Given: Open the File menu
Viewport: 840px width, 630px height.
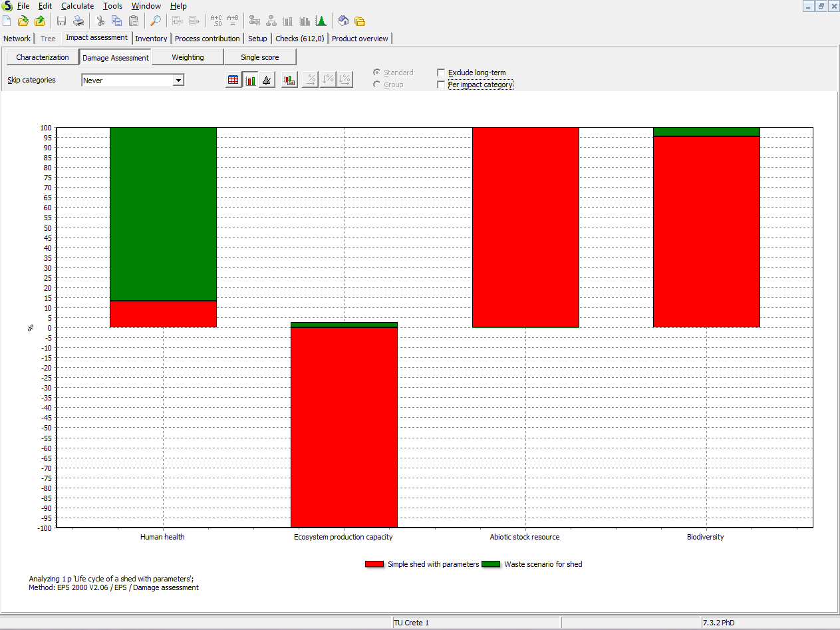Looking at the screenshot, I should pyautogui.click(x=23, y=6).
